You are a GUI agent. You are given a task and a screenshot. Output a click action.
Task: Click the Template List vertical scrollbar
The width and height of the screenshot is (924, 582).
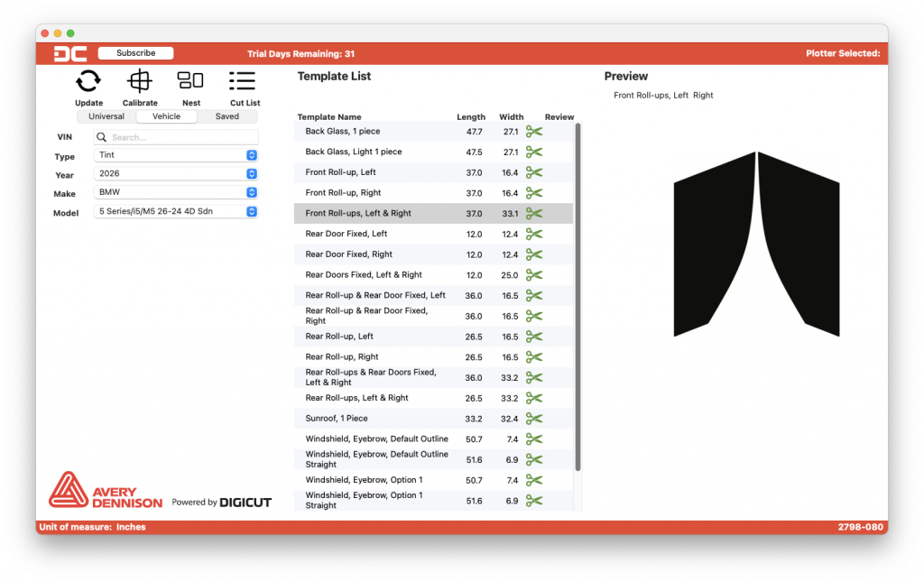577,298
